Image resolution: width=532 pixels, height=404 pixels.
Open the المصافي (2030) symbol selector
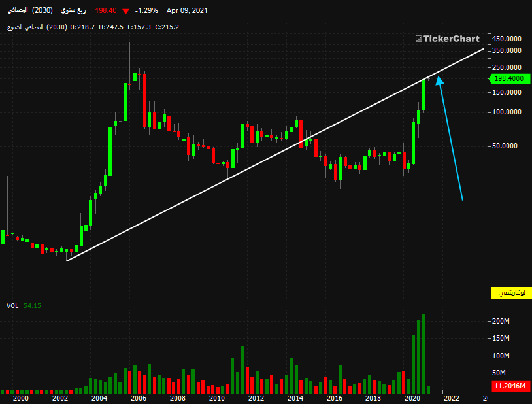(x=30, y=10)
